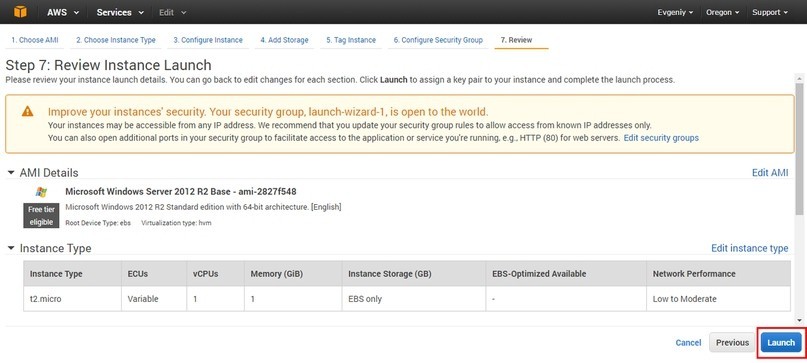Click the AWS orange cube logo
This screenshot has width=807, height=363.
20,12
